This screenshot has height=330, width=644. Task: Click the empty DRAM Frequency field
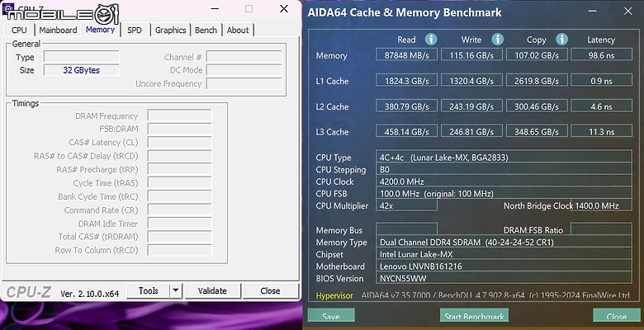[x=179, y=115]
